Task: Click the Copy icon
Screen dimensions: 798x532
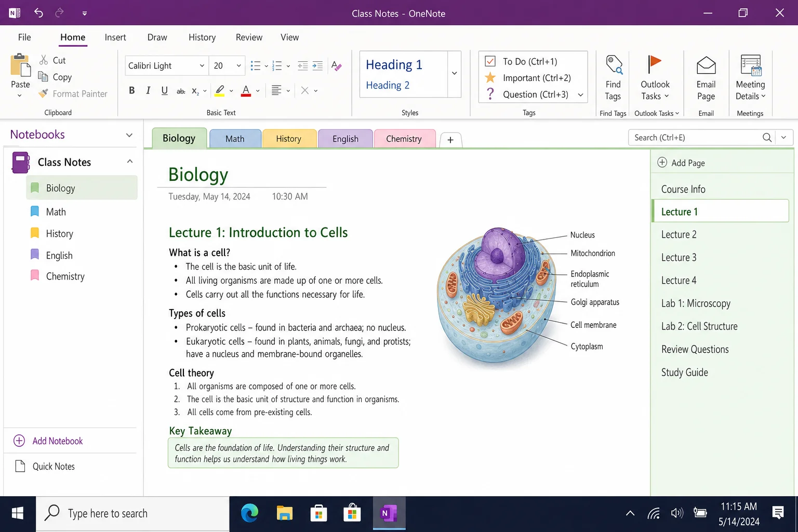Action: point(43,77)
